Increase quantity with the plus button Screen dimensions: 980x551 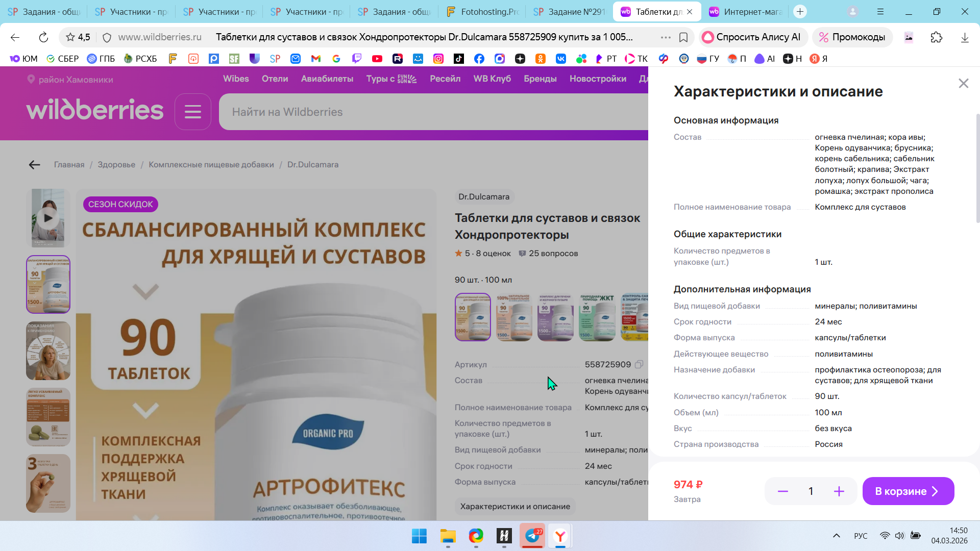[839, 491]
